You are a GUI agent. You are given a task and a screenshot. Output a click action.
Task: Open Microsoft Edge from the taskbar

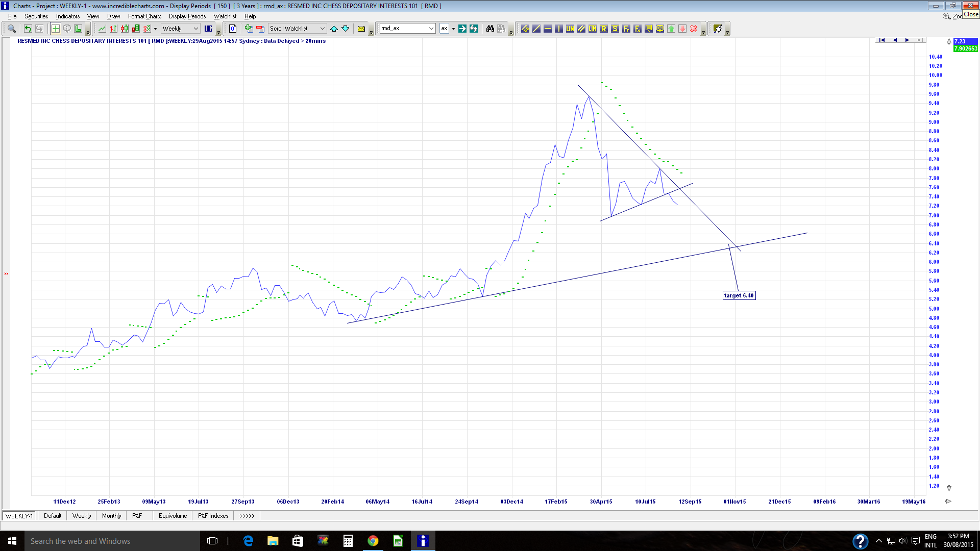248,541
